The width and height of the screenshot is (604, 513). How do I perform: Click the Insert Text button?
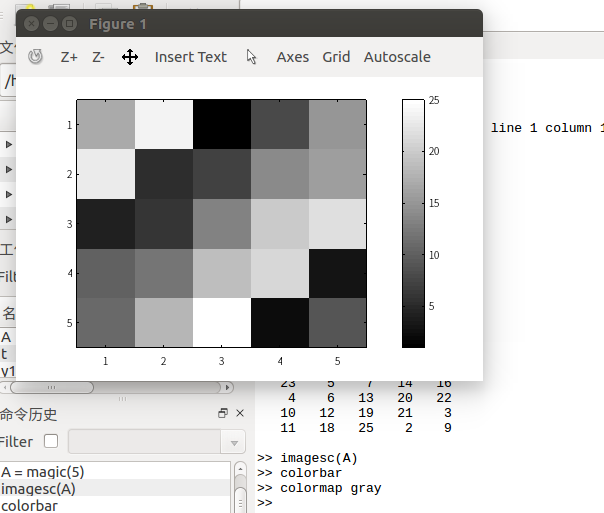(x=191, y=57)
